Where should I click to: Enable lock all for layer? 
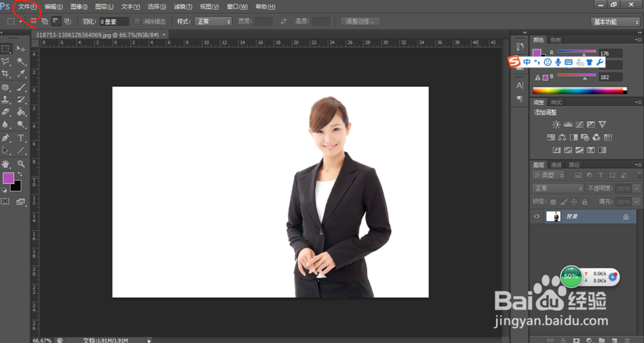[x=585, y=202]
